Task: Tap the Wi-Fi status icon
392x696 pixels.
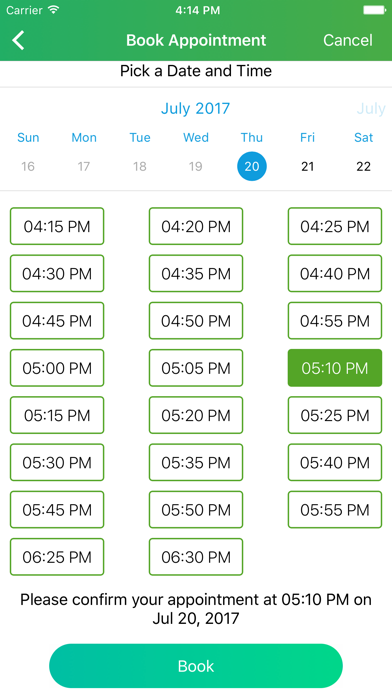Action: 54,10
